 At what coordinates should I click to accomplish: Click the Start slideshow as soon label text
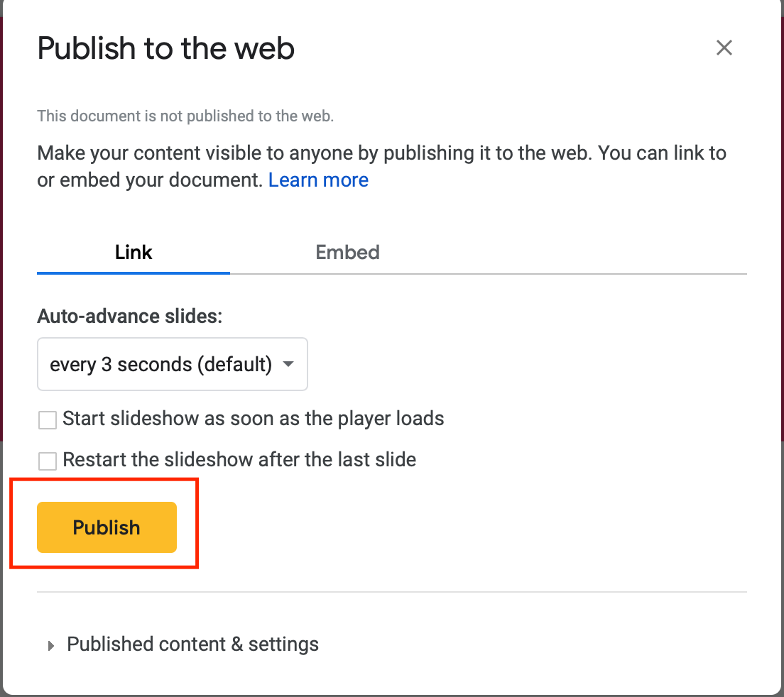click(x=253, y=419)
